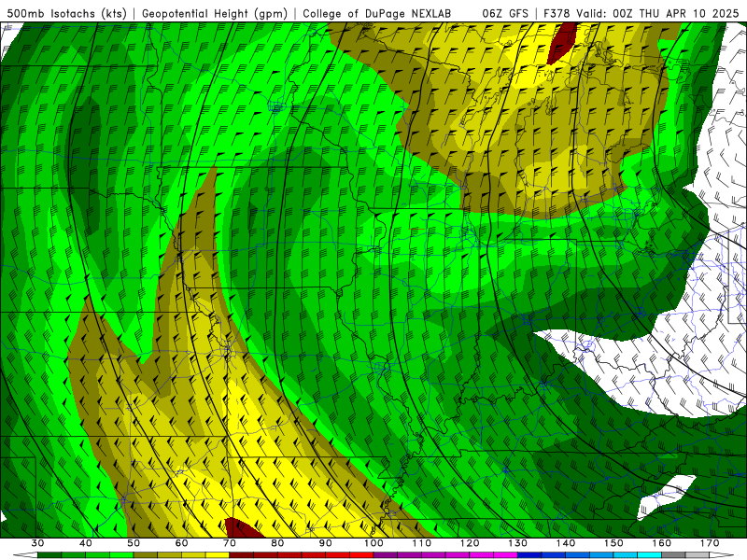Click the 'Valid: 00Z THU APR 10 2025' text
The height and width of the screenshot is (560, 747).
click(657, 13)
